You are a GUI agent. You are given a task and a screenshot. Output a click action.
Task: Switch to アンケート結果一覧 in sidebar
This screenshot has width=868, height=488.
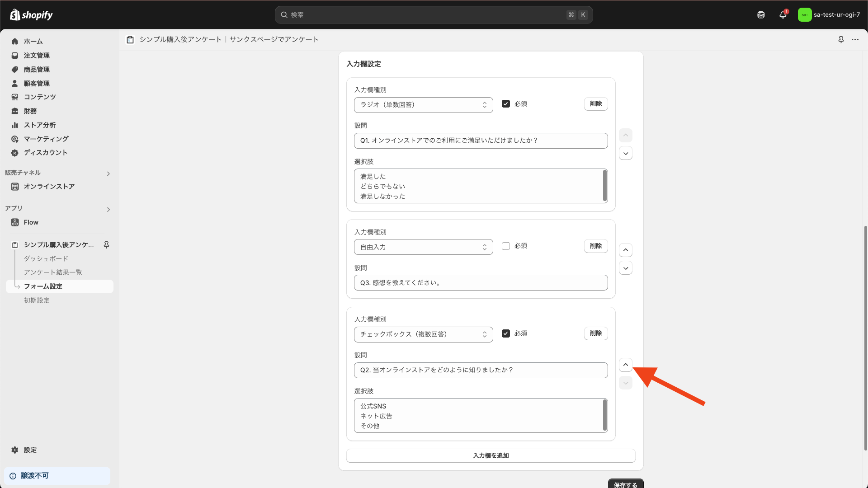click(53, 272)
